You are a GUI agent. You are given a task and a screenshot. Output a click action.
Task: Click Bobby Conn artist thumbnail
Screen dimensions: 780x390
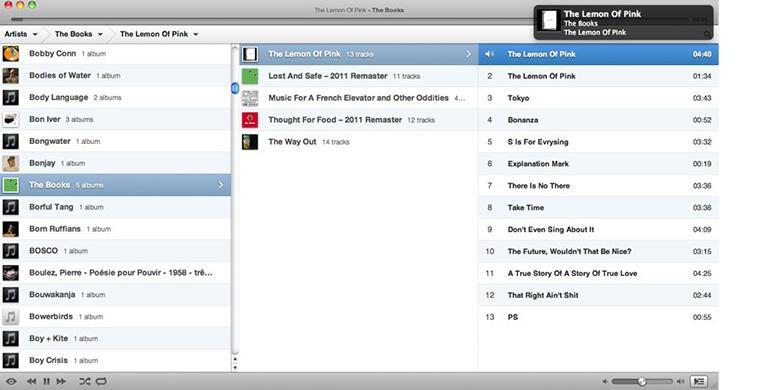click(x=10, y=54)
